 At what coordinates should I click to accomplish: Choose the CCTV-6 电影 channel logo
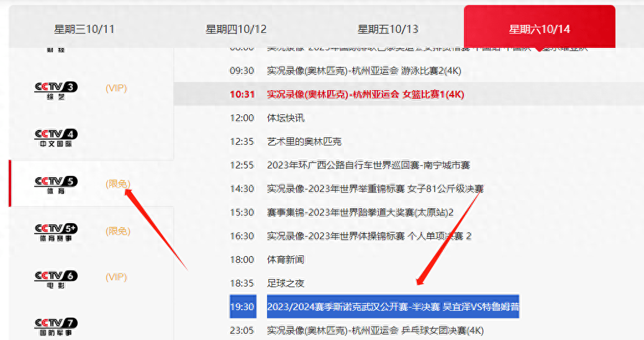point(56,278)
